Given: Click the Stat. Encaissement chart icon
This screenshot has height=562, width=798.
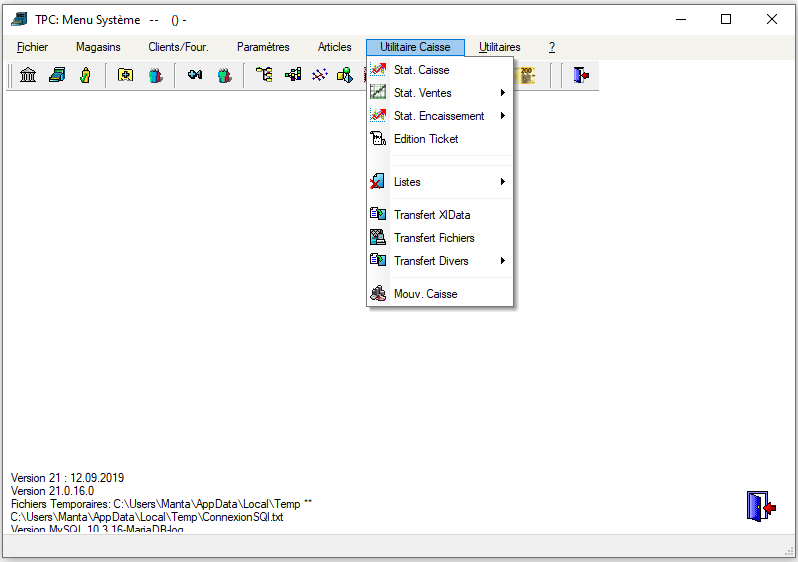Looking at the screenshot, I should point(378,116).
